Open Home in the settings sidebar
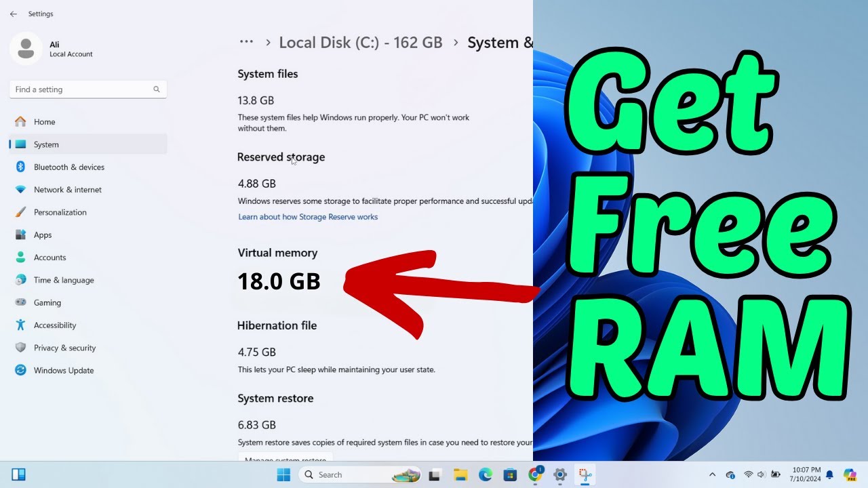868x488 pixels. pyautogui.click(x=88, y=122)
